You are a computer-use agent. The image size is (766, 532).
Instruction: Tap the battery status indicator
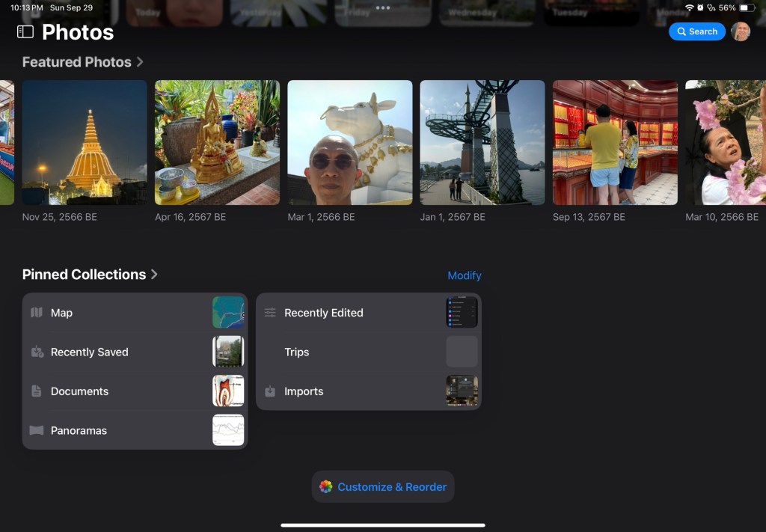(x=747, y=7)
